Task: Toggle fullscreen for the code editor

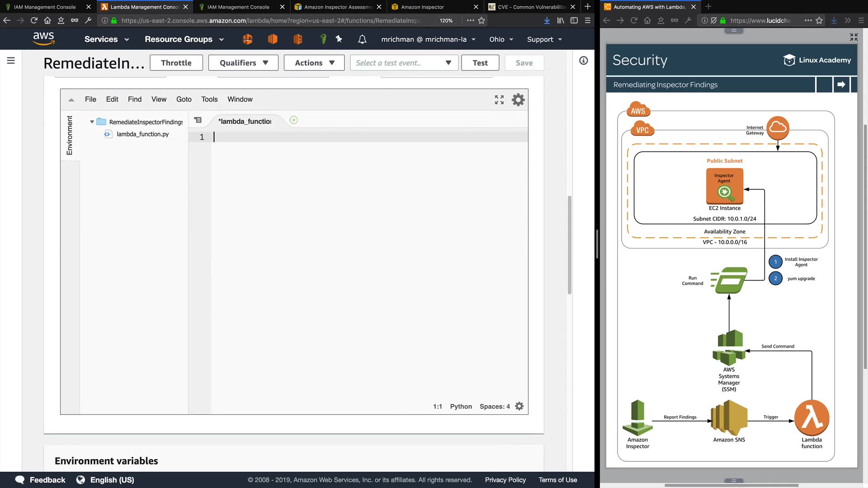Action: coord(499,99)
